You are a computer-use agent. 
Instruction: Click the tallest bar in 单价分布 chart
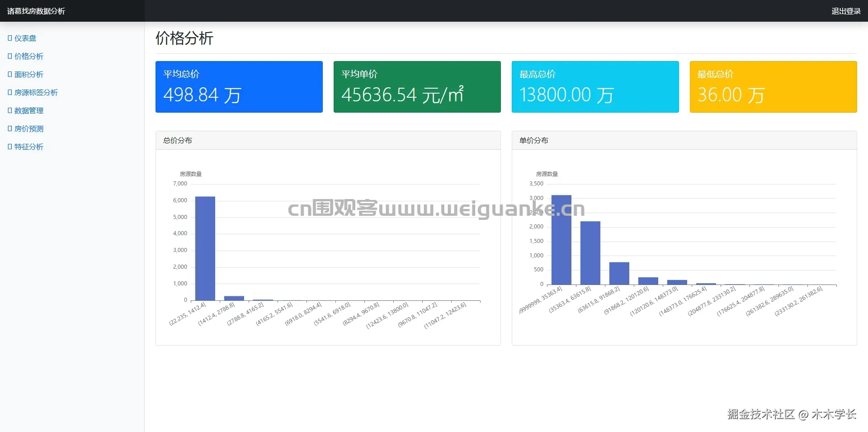click(561, 240)
